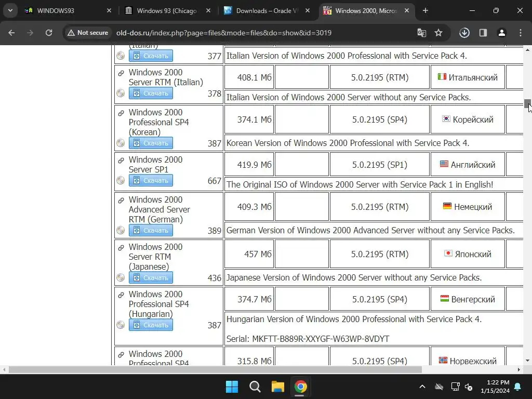Viewport: 532px width, 399px height.
Task: Click link icon beside Professional SP4 (Hungarian)
Action: pyautogui.click(x=121, y=295)
